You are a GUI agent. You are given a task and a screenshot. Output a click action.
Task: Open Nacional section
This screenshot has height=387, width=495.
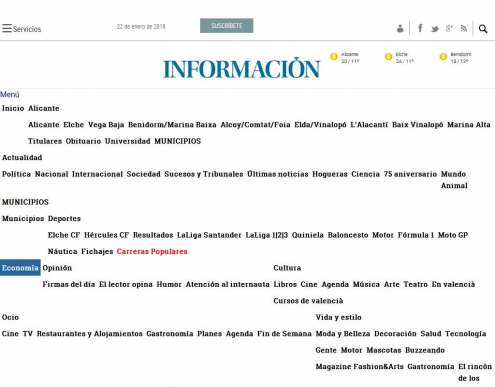[51, 174]
